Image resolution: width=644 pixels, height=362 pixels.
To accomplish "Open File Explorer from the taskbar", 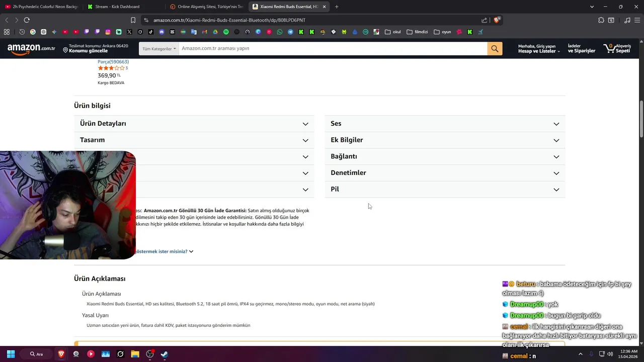I will click(135, 354).
